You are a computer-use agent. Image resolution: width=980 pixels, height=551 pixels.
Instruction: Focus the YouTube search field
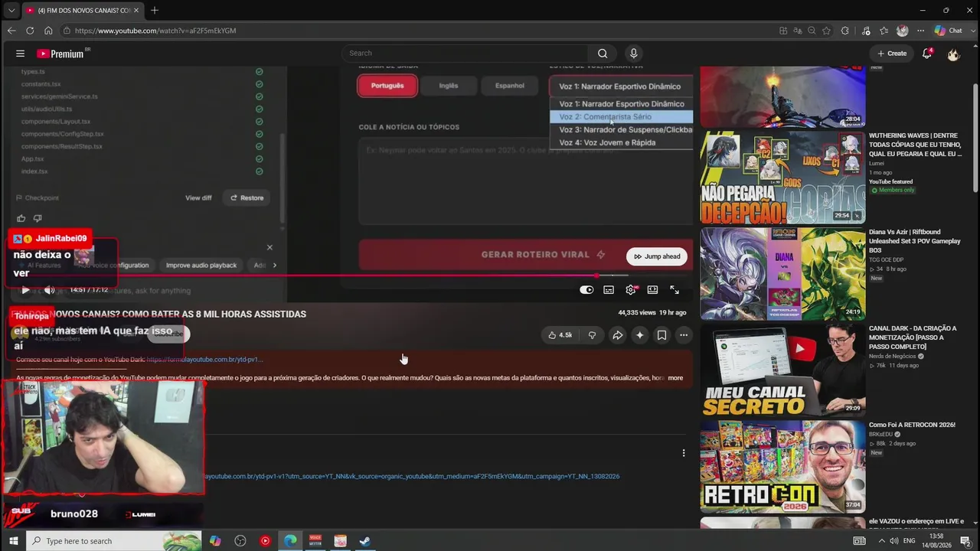[x=465, y=54]
